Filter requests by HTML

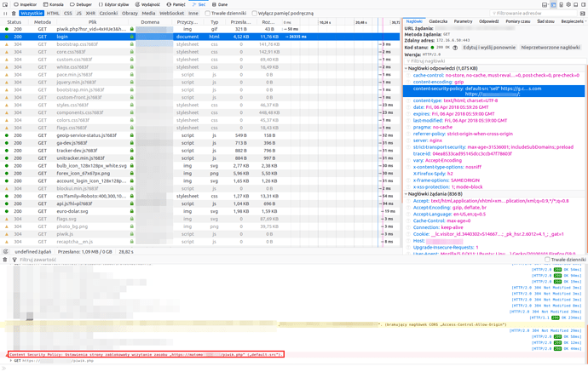pyautogui.click(x=53, y=13)
